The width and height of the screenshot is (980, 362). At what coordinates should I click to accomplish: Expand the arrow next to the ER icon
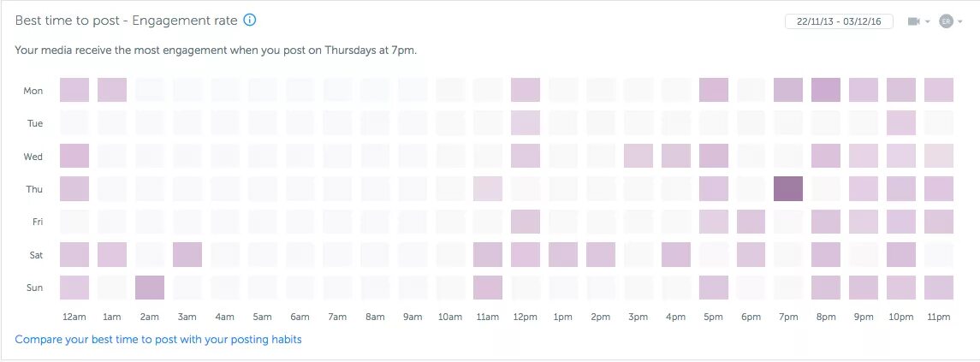pos(960,22)
